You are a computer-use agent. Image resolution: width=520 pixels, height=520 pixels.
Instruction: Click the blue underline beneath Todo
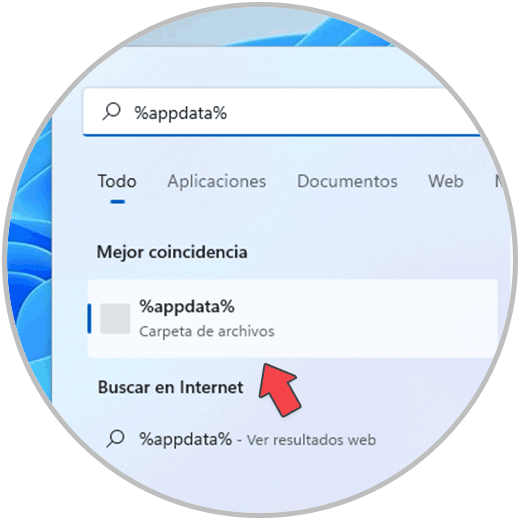pos(117,202)
